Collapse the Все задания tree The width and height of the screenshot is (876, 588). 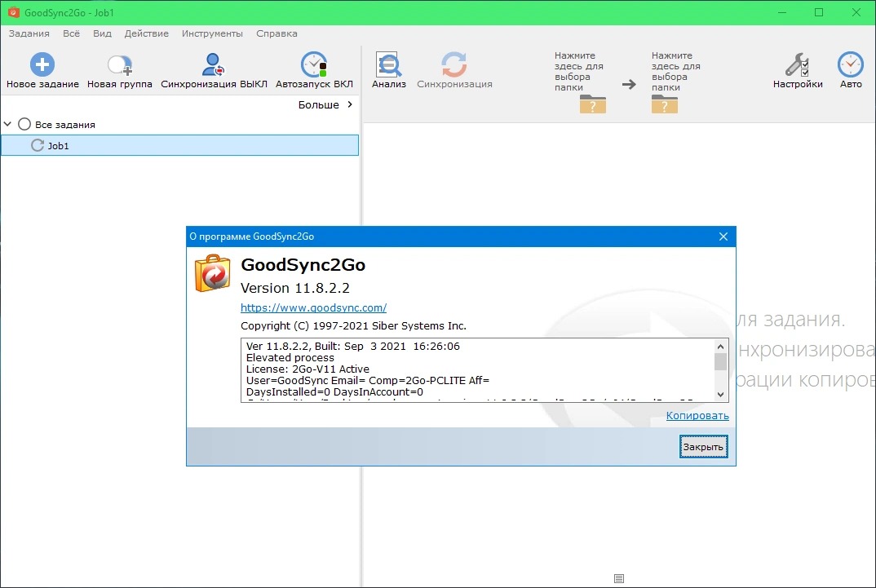pyautogui.click(x=8, y=124)
